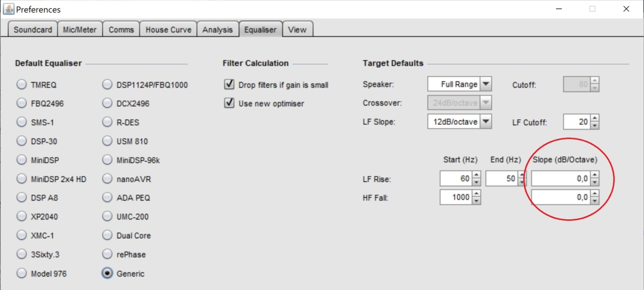Increase the LF Rise slope value

click(595, 175)
